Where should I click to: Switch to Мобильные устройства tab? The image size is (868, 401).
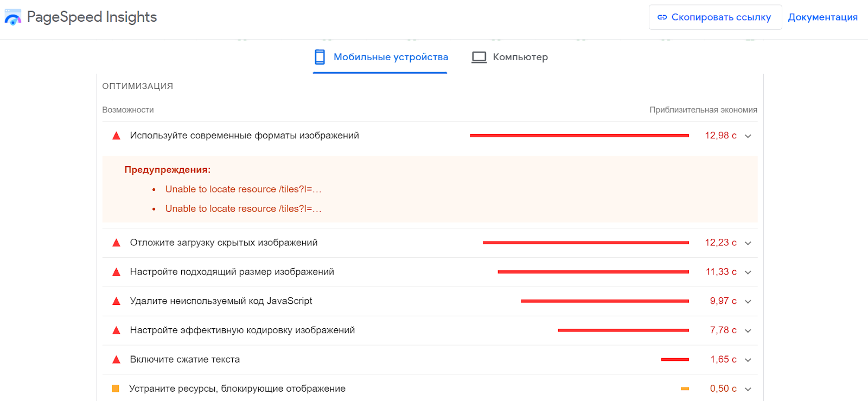pyautogui.click(x=381, y=57)
